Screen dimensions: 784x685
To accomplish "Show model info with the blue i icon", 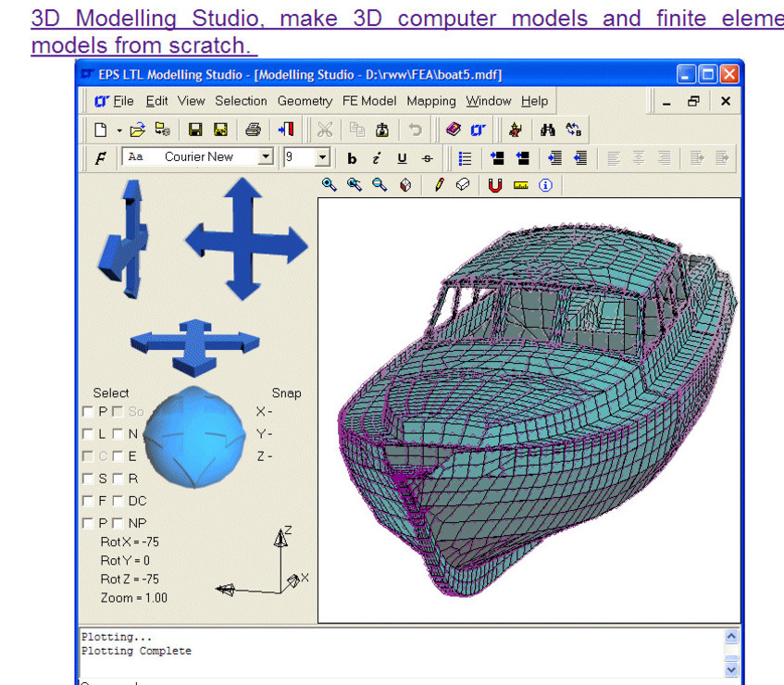I will click(x=545, y=185).
